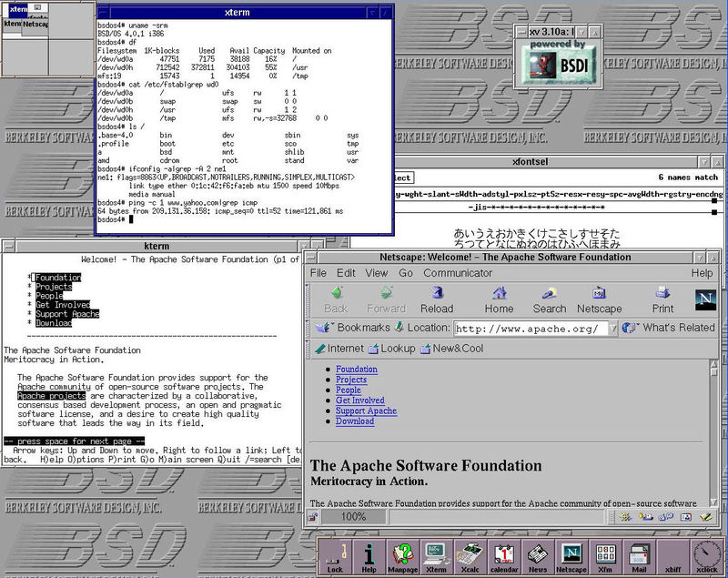Open the kterm window menu button
This screenshot has width=728, height=578.
(8, 246)
